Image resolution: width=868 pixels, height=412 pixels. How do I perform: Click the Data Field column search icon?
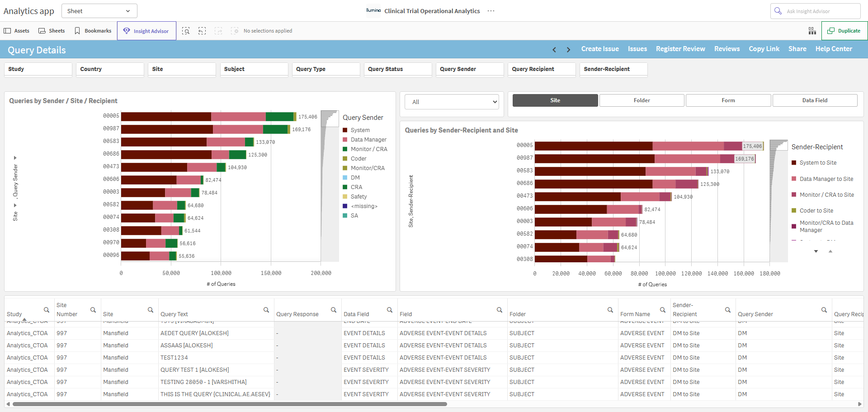coord(390,310)
